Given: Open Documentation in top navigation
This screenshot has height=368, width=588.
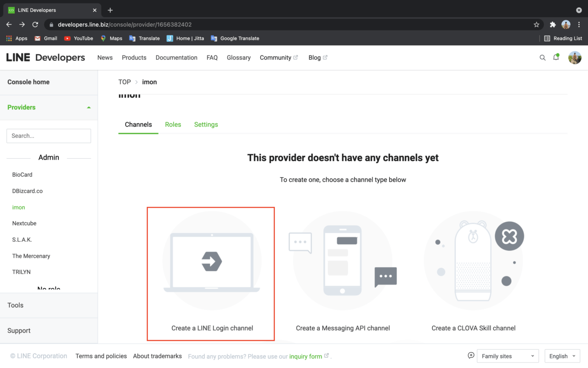Looking at the screenshot, I should point(176,57).
